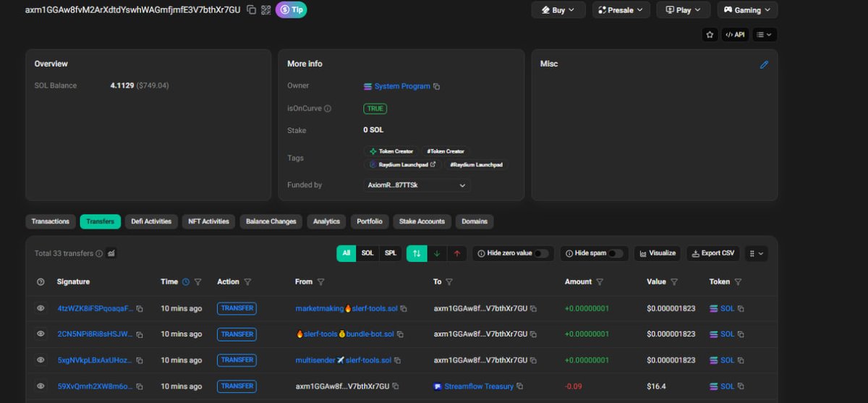
Task: Open the Visualize view
Action: point(658,253)
